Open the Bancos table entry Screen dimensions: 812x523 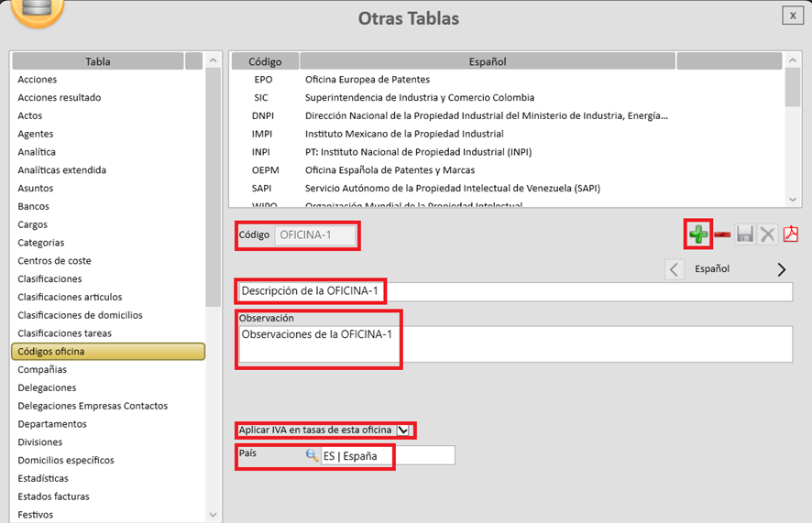point(34,207)
